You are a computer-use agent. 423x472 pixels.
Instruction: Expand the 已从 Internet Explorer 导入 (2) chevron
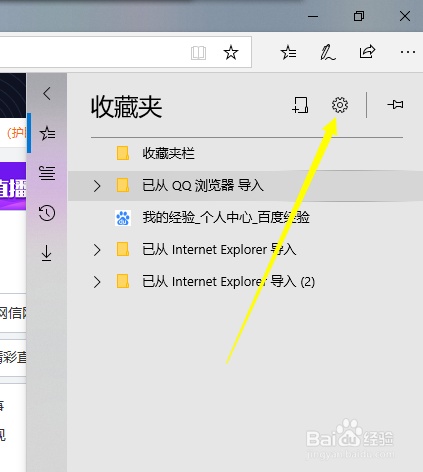97,282
